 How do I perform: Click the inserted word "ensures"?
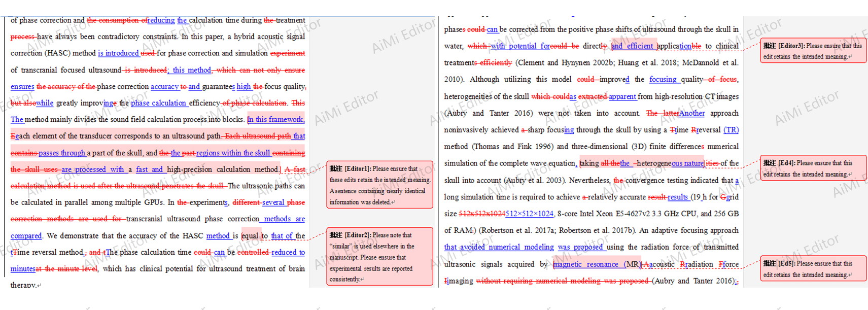(x=22, y=87)
